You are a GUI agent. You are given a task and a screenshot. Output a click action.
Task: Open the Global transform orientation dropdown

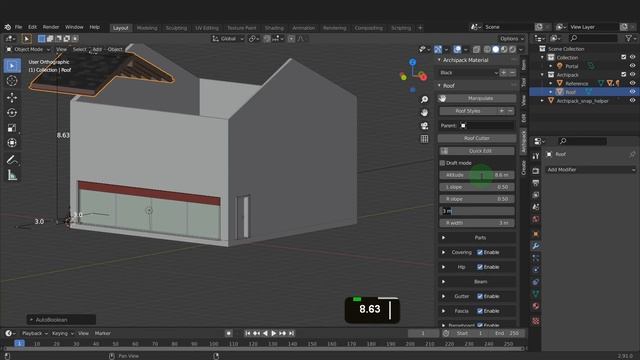point(228,39)
